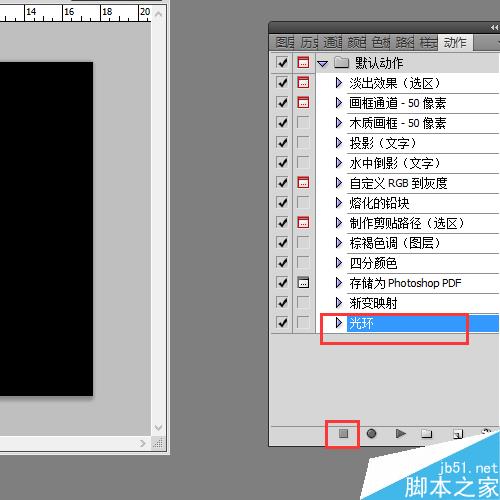Screen dimensions: 500x500
Task: Uncheck the 淡出效果（选区） checkbox
Action: pyautogui.click(x=282, y=82)
